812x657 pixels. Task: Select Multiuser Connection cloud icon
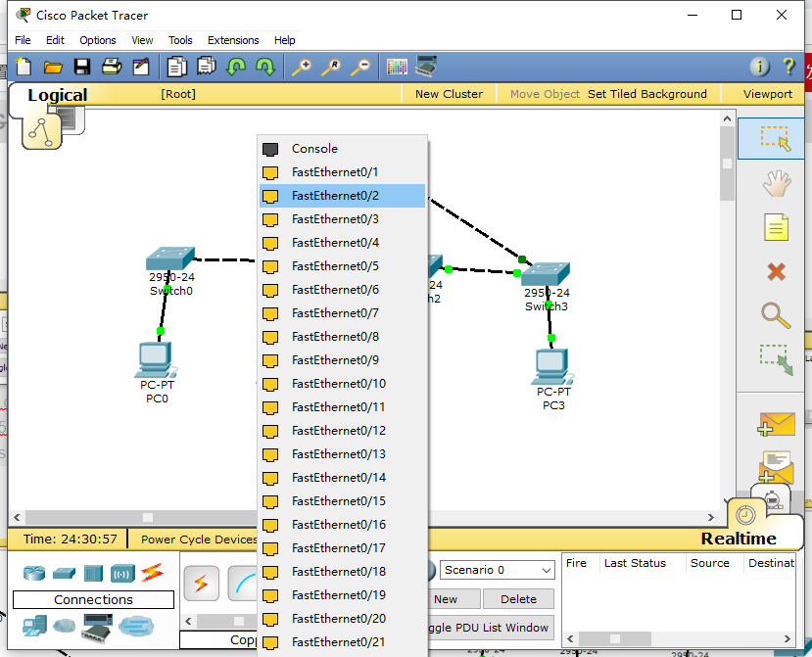tap(136, 626)
